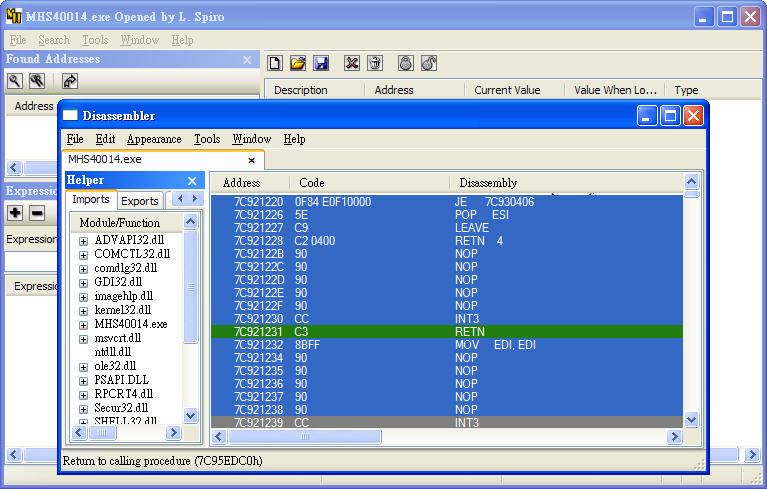Viewport: 767px width, 489px height.
Task: Click the app icon in main title bar
Action: coord(14,17)
